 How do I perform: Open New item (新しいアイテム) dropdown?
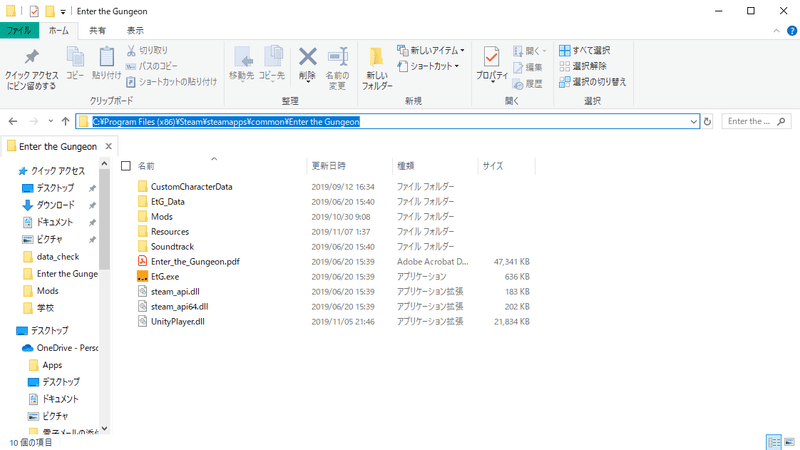pyautogui.click(x=431, y=51)
